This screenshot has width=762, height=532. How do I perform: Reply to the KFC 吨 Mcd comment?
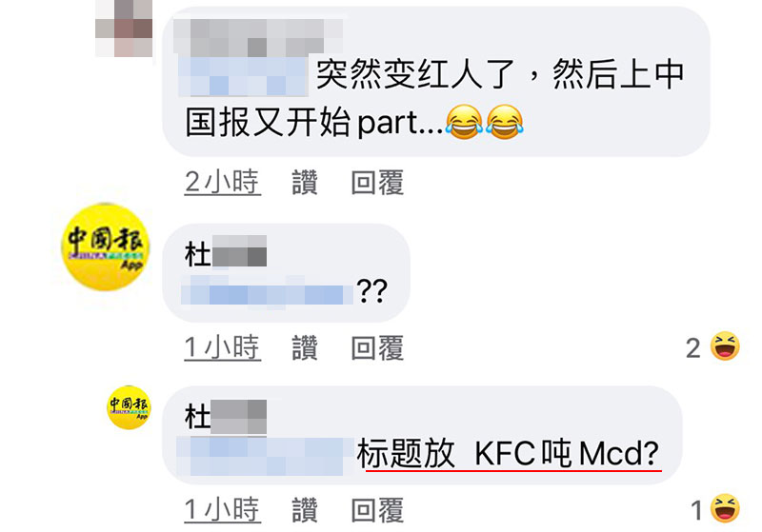pos(377,510)
